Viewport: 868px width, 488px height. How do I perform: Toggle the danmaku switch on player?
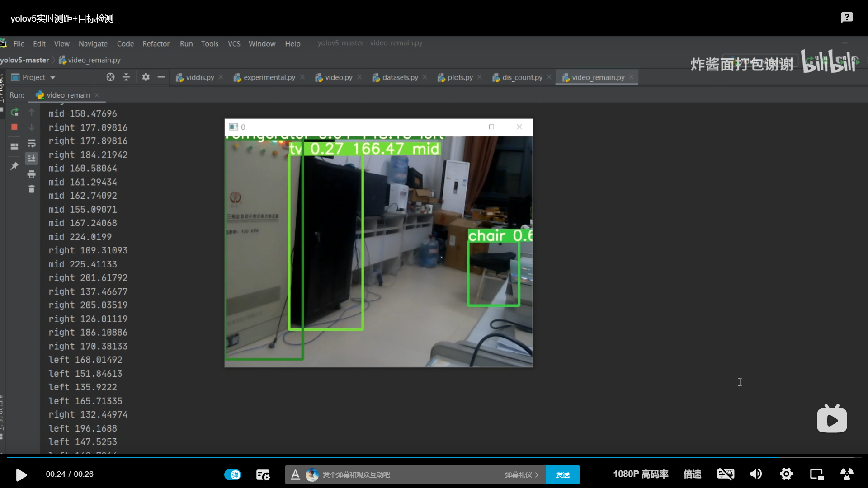[x=233, y=474]
